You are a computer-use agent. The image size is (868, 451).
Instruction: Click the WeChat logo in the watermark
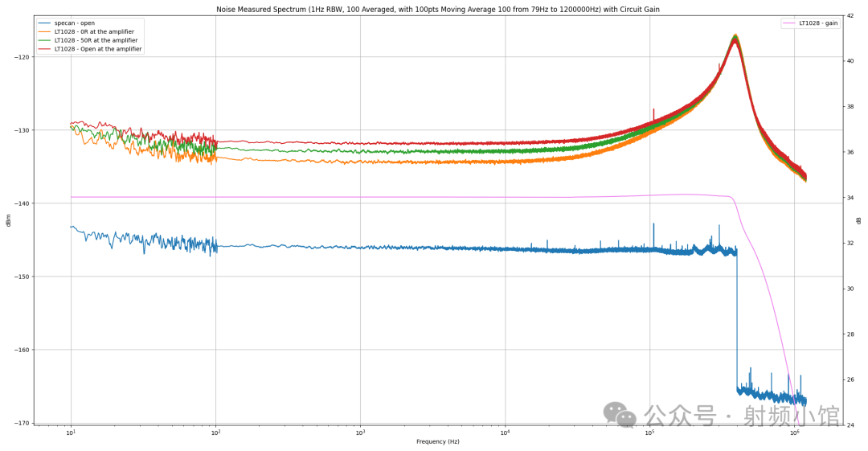(x=620, y=415)
